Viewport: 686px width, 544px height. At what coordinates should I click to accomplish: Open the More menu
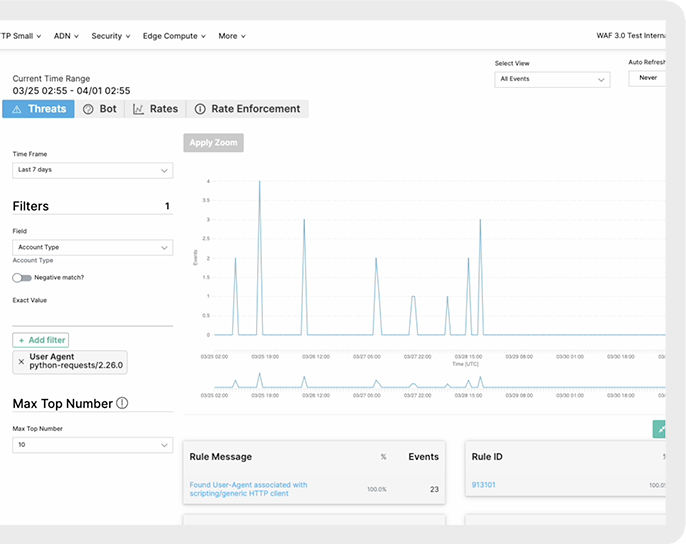click(x=232, y=36)
